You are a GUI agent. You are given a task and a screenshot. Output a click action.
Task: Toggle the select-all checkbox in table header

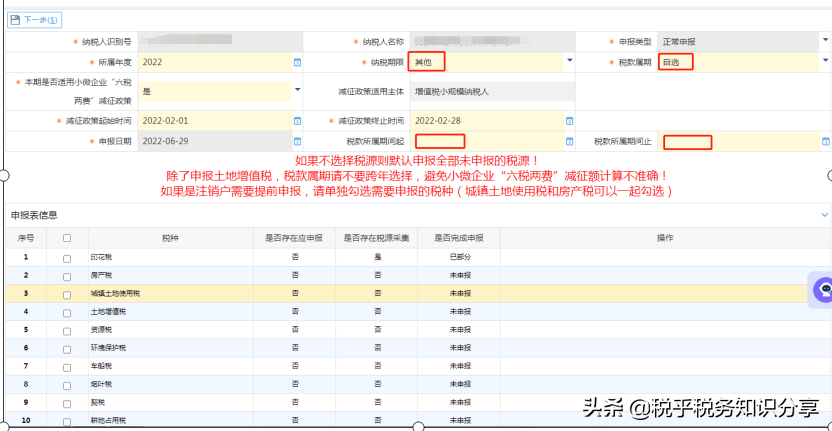67,238
